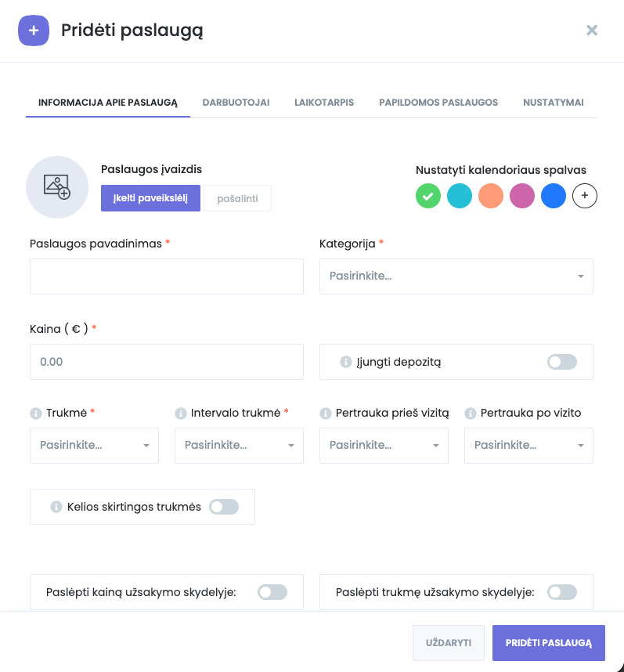The height and width of the screenshot is (672, 624).
Task: Click info icon beside Intervalo trukmė
Action: click(x=179, y=413)
